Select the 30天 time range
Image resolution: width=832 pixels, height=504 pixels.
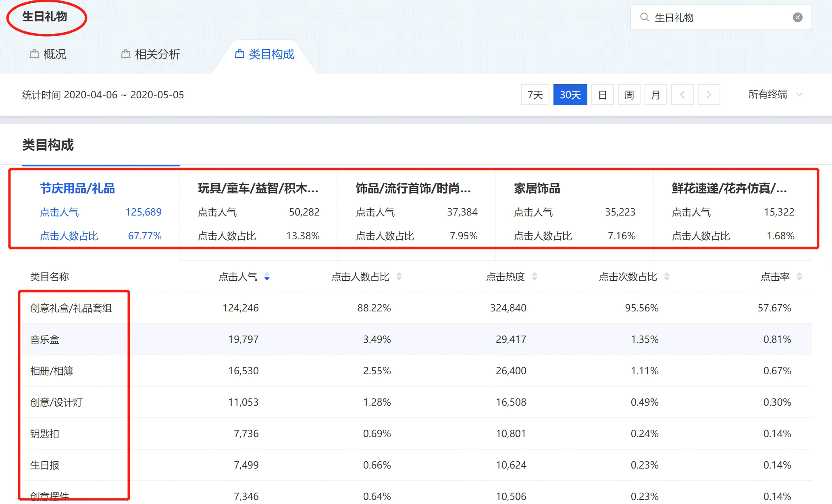[570, 95]
